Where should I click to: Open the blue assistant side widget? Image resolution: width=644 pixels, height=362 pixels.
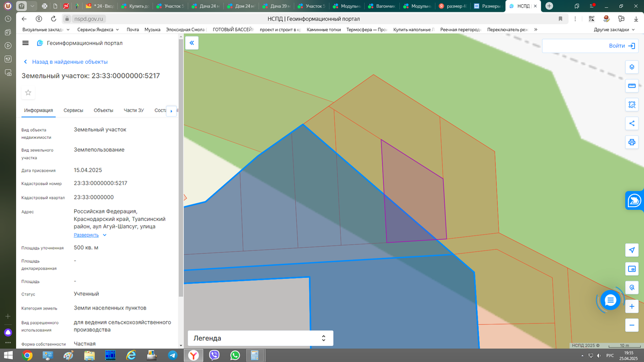click(x=634, y=201)
